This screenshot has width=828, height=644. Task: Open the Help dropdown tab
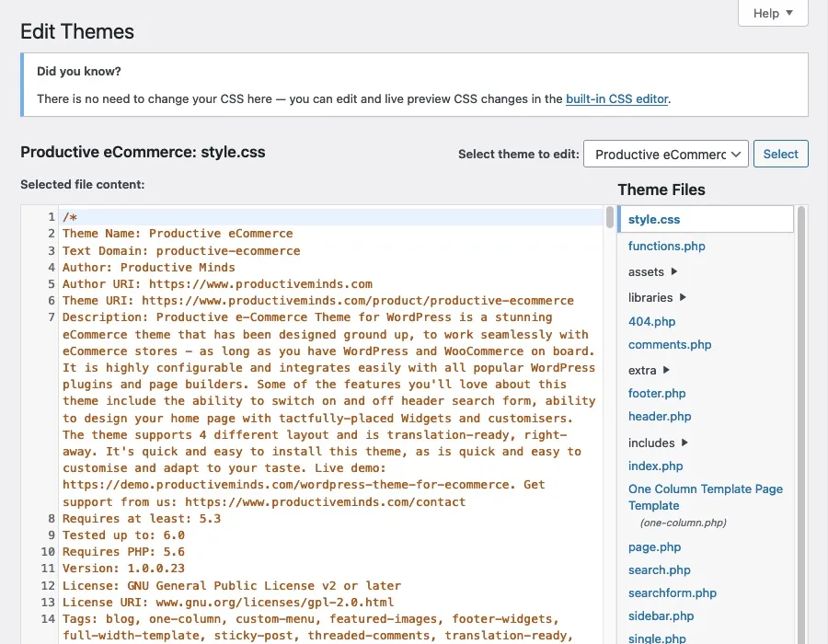pos(773,13)
